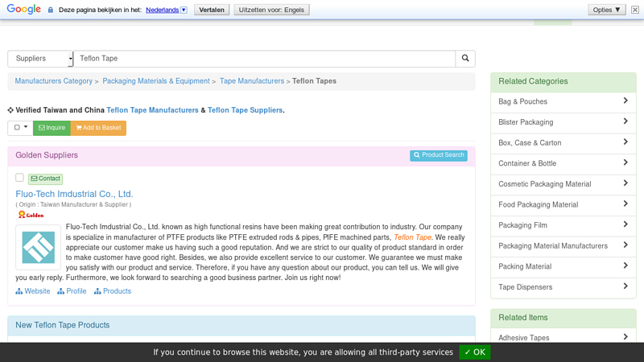Viewport: 644px width, 362px height.
Task: Click the Origin: Taiwan Manufacturer & Supplier text
Action: click(x=73, y=204)
